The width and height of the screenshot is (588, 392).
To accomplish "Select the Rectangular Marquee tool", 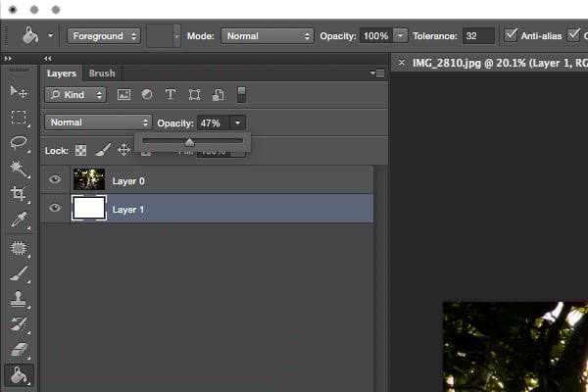I will [19, 117].
